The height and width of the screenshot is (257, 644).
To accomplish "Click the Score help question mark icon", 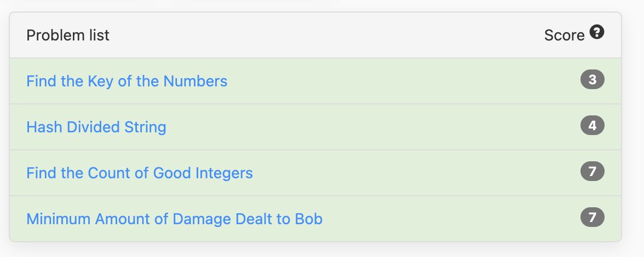I will point(597,32).
